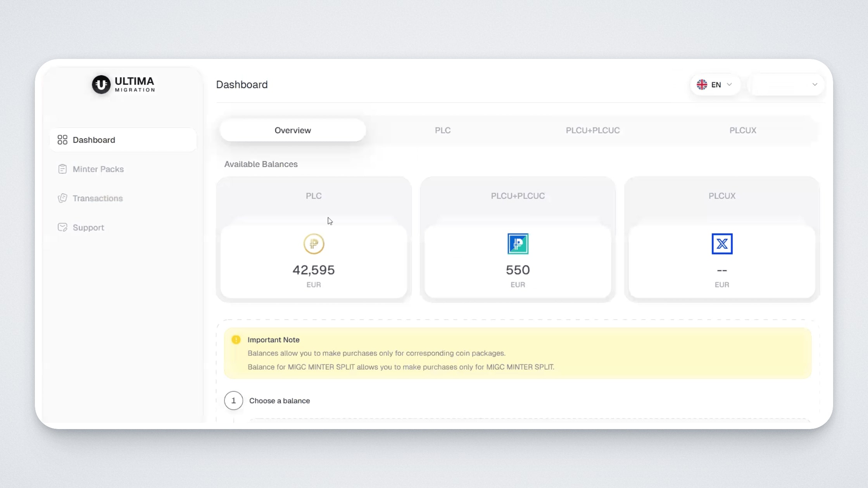Open Minter Packs from the sidebar
This screenshot has height=488, width=868.
pyautogui.click(x=98, y=169)
